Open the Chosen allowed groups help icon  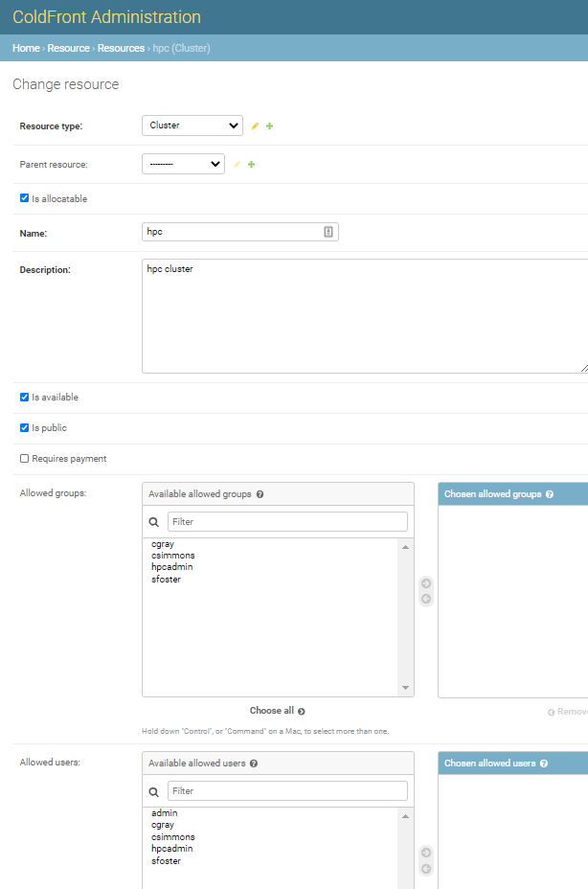coord(550,494)
